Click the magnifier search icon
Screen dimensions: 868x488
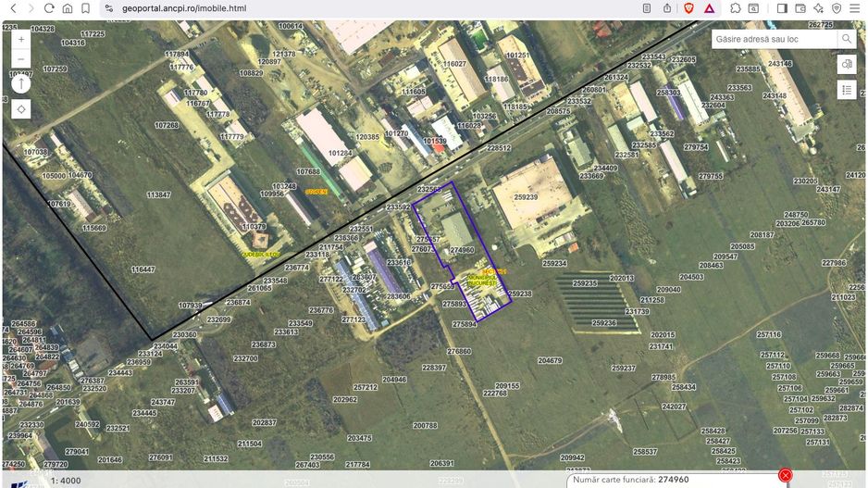click(x=846, y=39)
